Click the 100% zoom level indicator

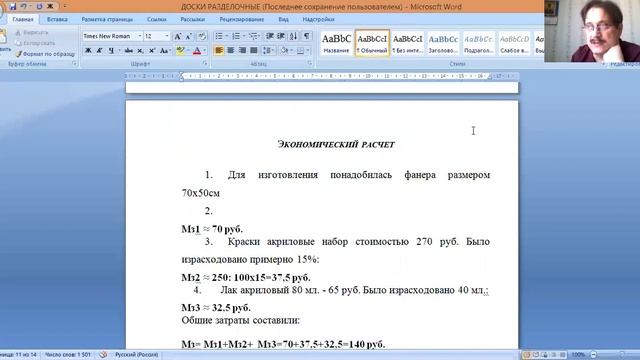click(578, 355)
